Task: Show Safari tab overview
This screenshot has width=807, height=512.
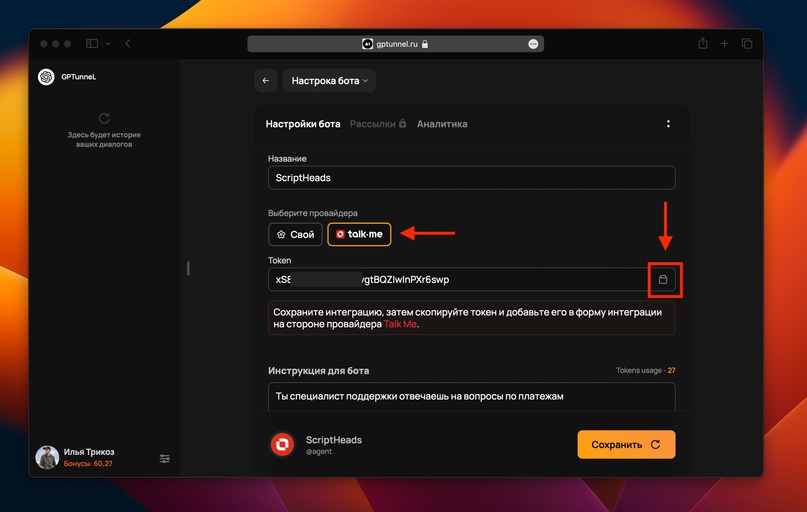Action: point(747,44)
